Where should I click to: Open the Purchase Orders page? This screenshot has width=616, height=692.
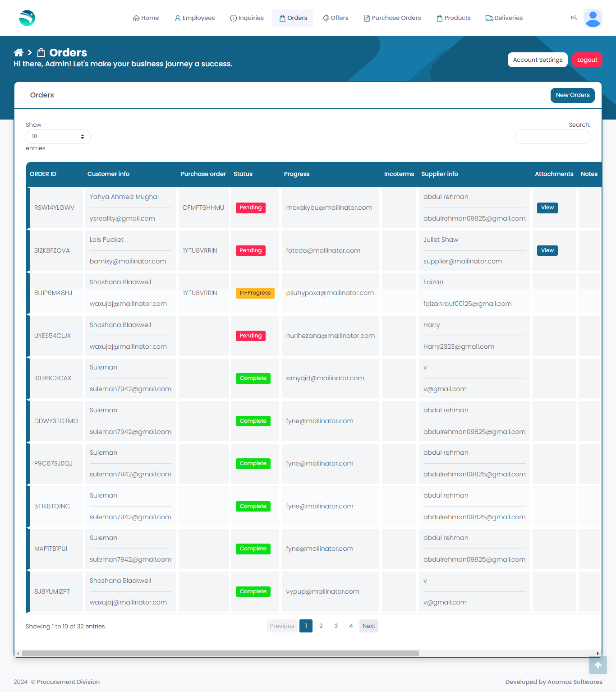(x=392, y=18)
